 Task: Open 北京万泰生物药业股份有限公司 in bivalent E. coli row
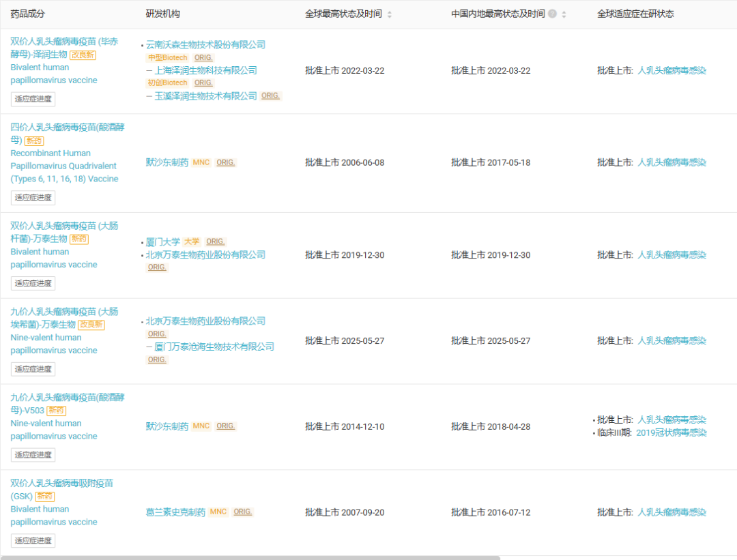coord(205,254)
